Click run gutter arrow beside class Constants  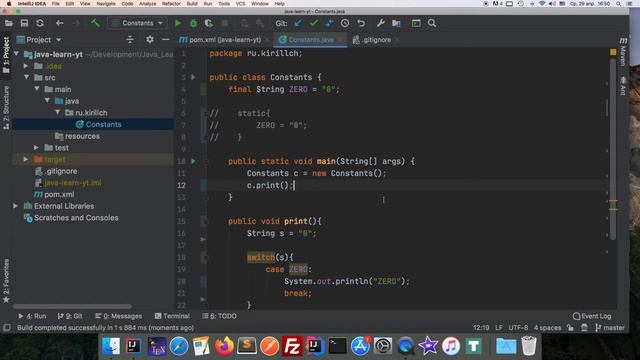[193, 77]
